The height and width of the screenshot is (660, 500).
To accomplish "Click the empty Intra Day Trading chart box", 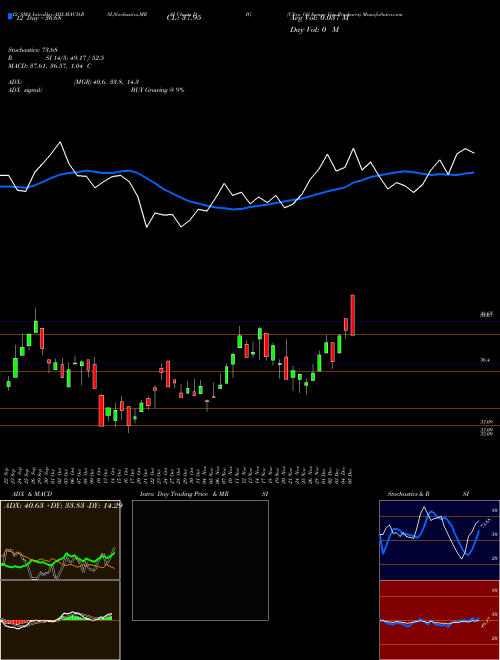I will [200, 560].
